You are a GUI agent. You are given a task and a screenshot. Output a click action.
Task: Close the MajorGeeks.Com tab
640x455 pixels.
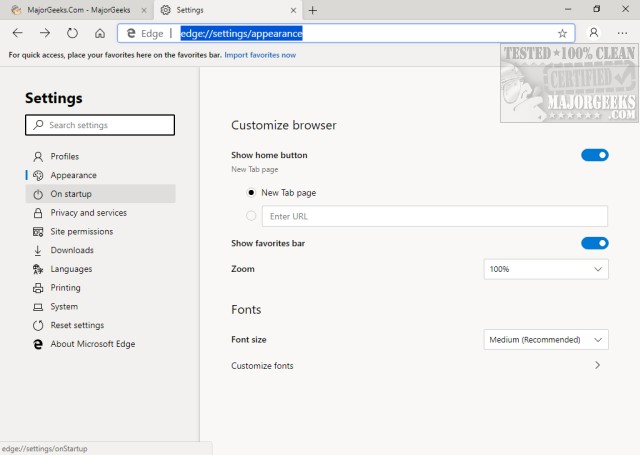coord(144,10)
